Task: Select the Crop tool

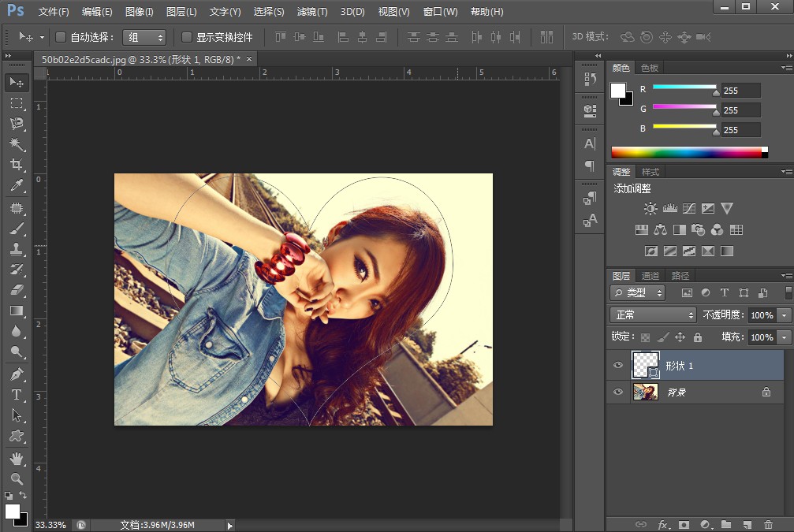Action: [17, 165]
